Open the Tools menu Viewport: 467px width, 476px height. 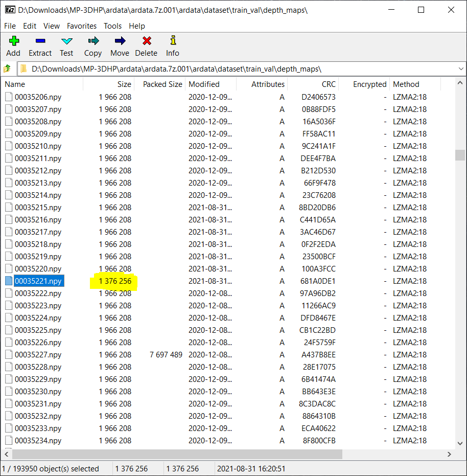coord(112,26)
